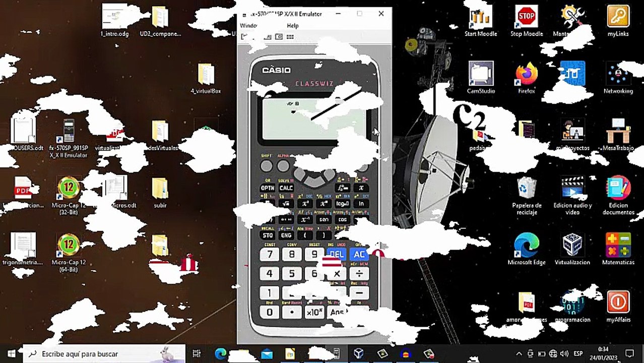Open Task View from the taskbar

pyautogui.click(x=197, y=354)
